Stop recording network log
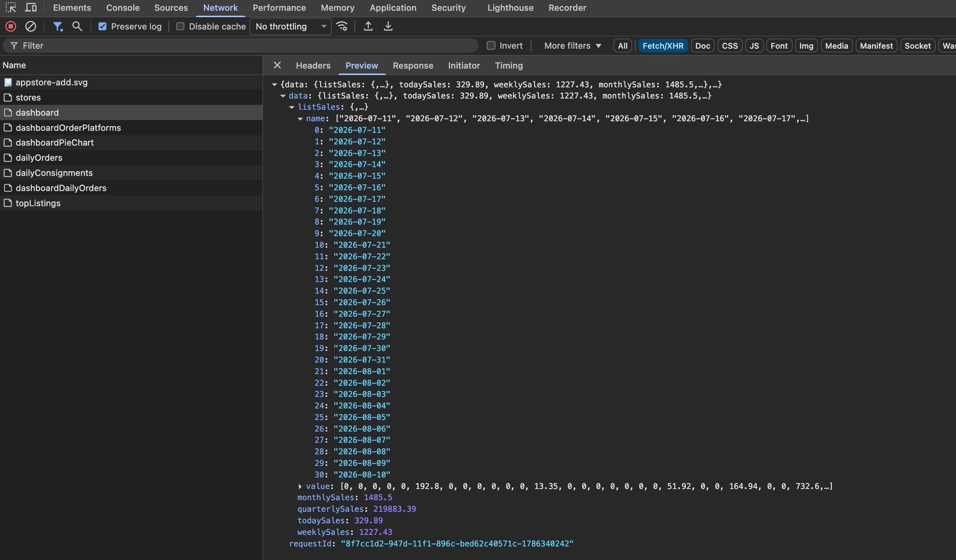The width and height of the screenshot is (956, 560). 11,26
